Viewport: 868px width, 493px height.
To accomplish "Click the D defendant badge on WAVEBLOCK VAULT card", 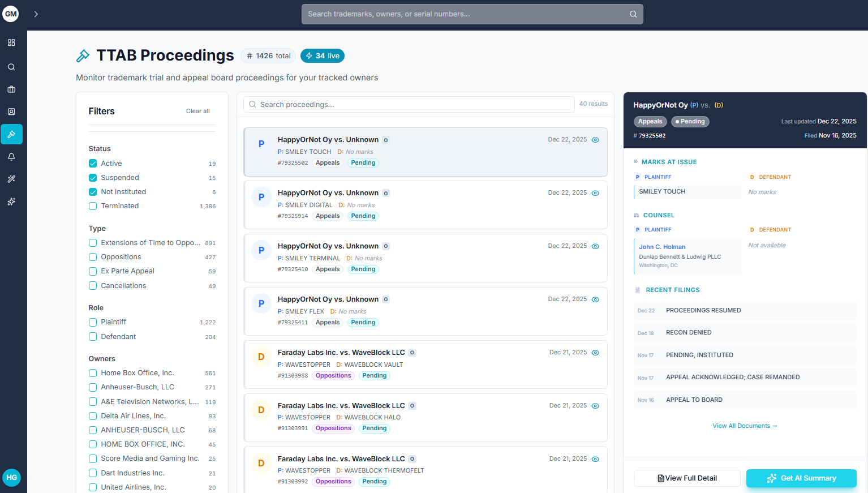I will [261, 357].
